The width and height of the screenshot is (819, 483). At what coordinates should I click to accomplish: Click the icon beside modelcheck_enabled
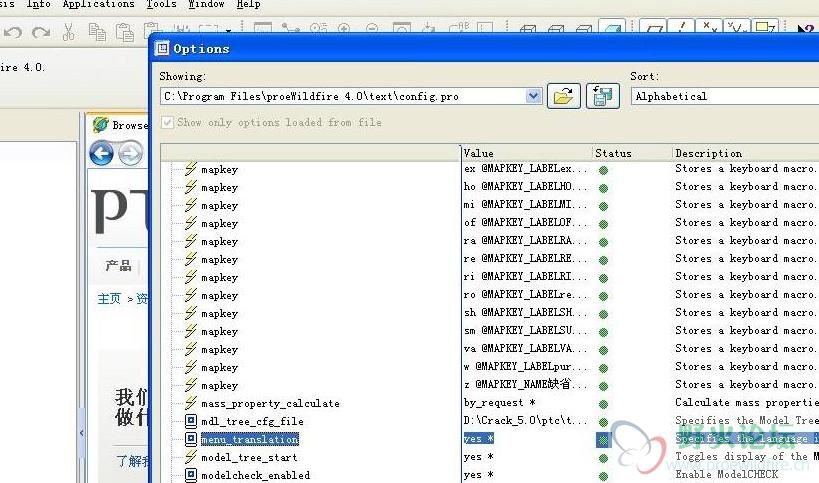(x=191, y=475)
